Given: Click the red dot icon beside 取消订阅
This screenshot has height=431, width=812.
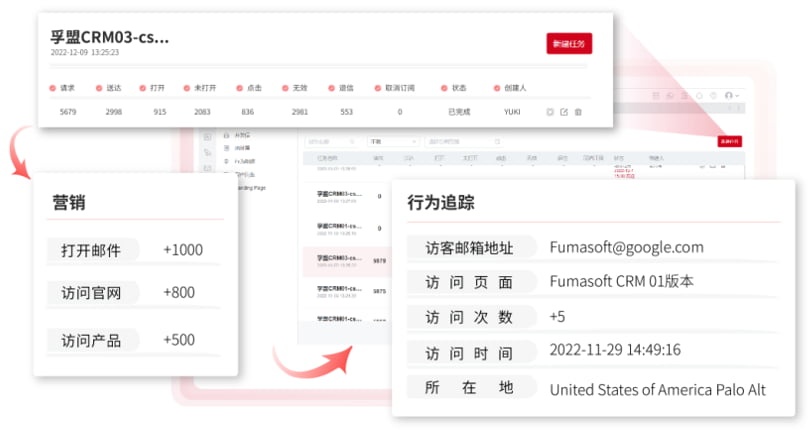Looking at the screenshot, I should (x=377, y=88).
